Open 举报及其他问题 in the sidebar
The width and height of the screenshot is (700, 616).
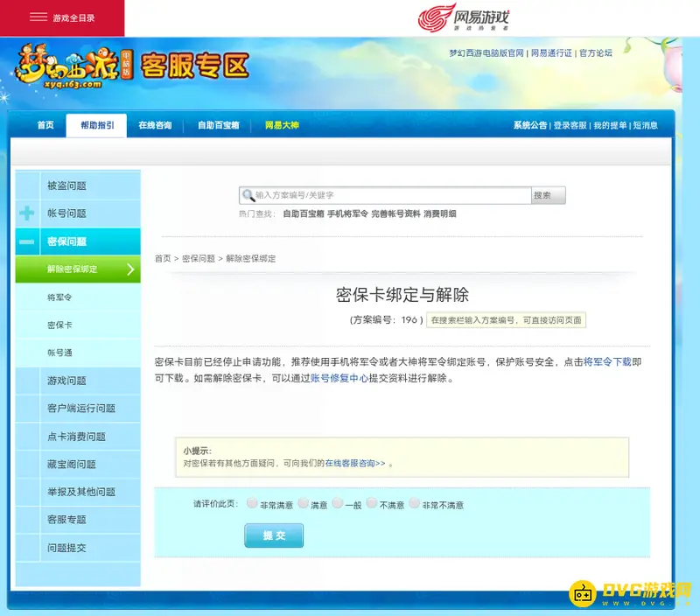[78, 492]
